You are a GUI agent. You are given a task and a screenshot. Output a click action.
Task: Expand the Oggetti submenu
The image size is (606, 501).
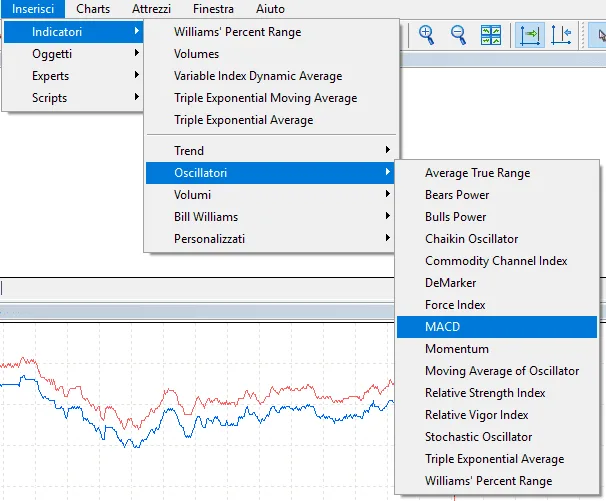click(73, 54)
